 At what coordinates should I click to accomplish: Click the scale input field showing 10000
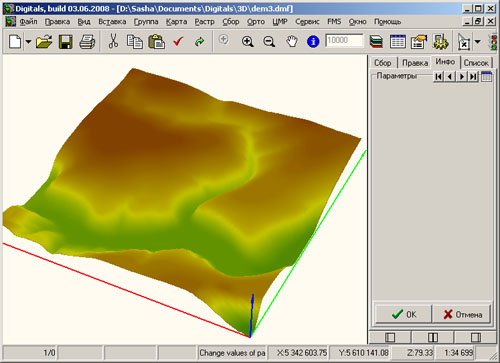344,40
